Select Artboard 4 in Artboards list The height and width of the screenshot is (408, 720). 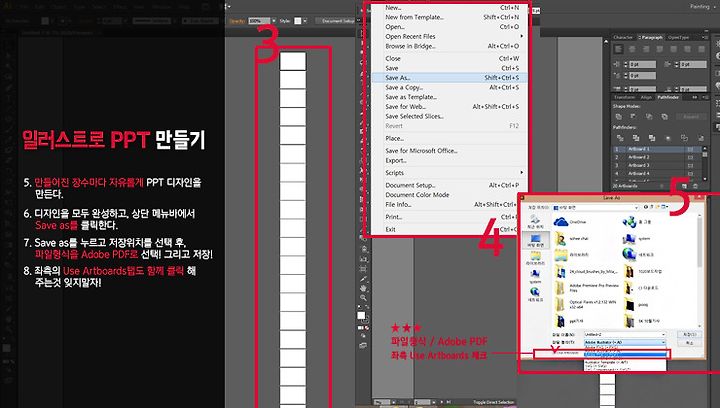click(657, 173)
